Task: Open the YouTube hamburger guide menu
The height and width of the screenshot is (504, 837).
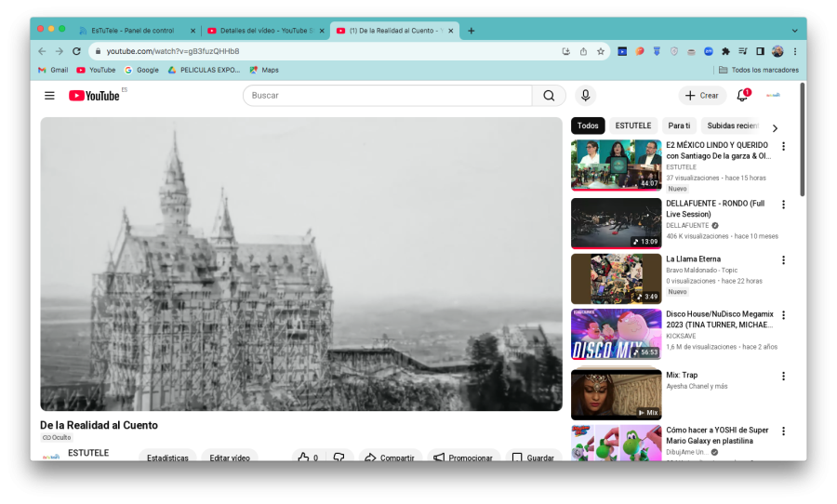Action: click(x=49, y=96)
